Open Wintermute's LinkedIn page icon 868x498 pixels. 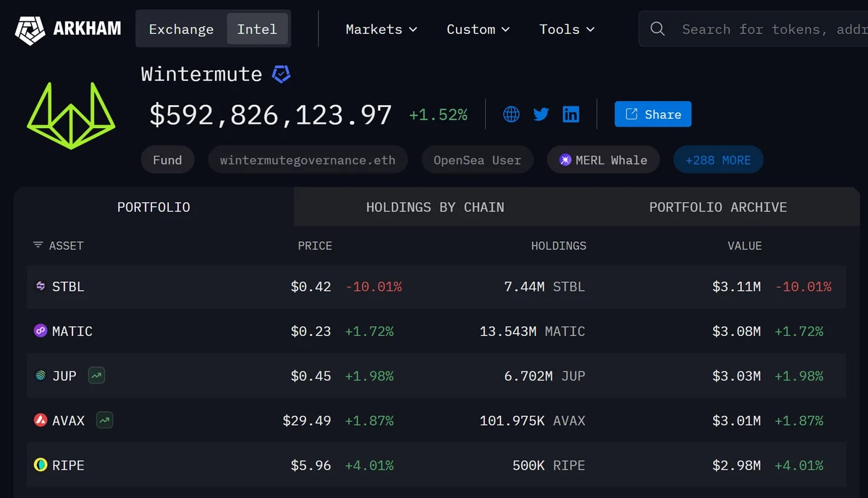point(570,114)
